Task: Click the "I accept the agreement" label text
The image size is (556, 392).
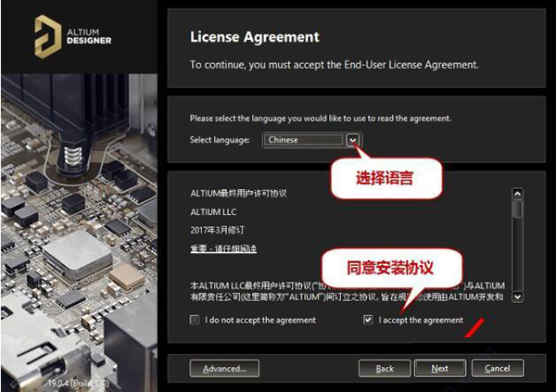Action: [421, 320]
